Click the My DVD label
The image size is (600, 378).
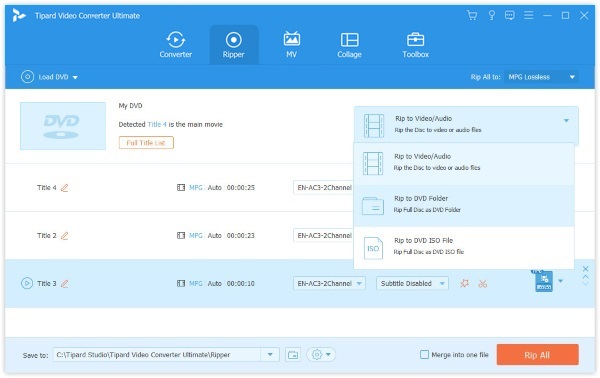[130, 106]
